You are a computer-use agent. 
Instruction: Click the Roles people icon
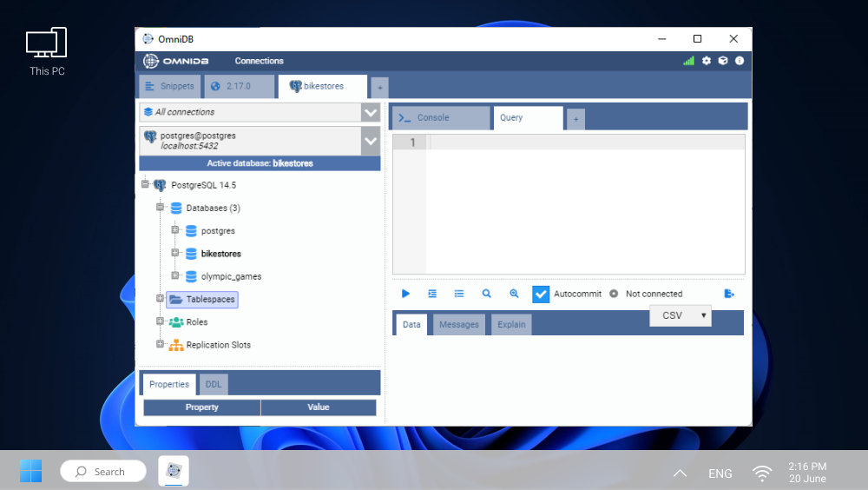pyautogui.click(x=176, y=322)
